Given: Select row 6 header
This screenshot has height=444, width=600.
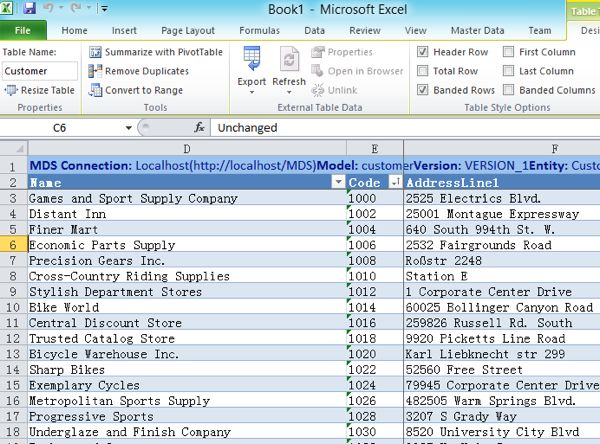Looking at the screenshot, I should (x=13, y=245).
